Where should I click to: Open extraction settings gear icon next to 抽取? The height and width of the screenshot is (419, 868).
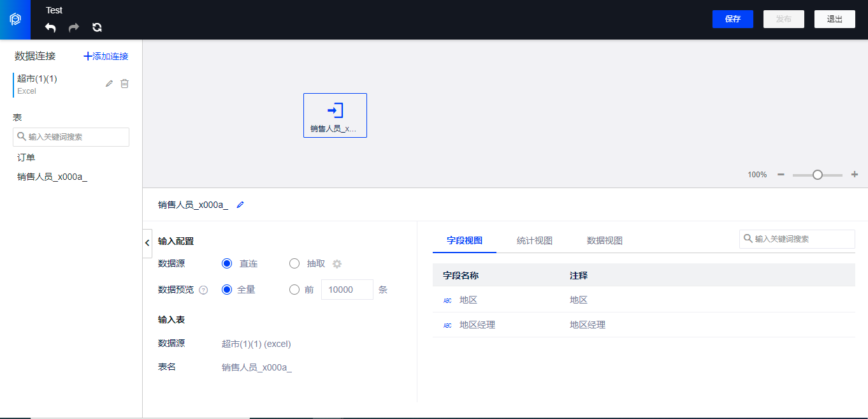[337, 264]
